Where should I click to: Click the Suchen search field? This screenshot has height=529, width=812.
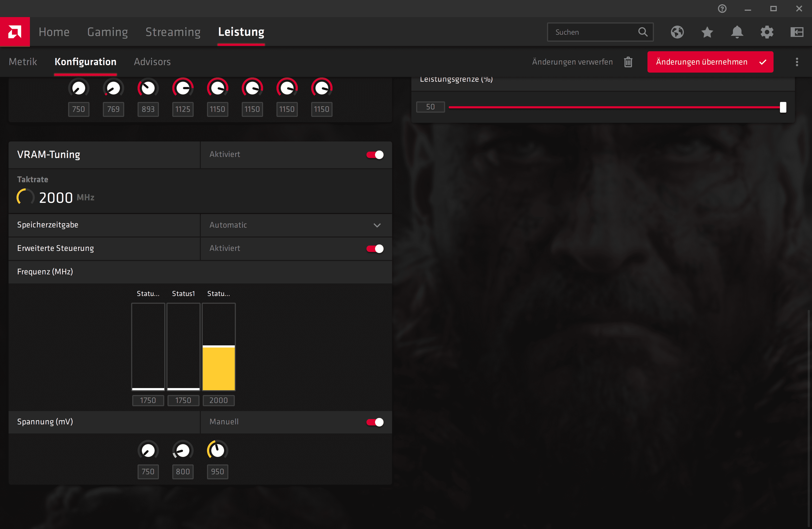(600, 32)
